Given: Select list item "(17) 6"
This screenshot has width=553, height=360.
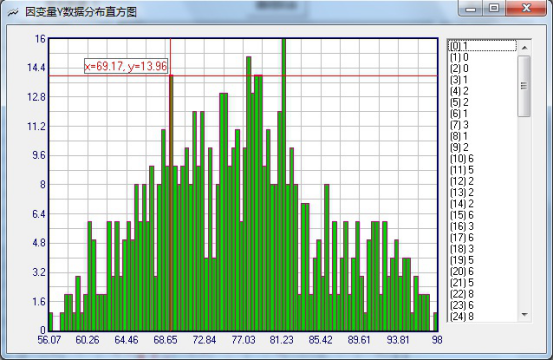Looking at the screenshot, I should tap(482, 238).
